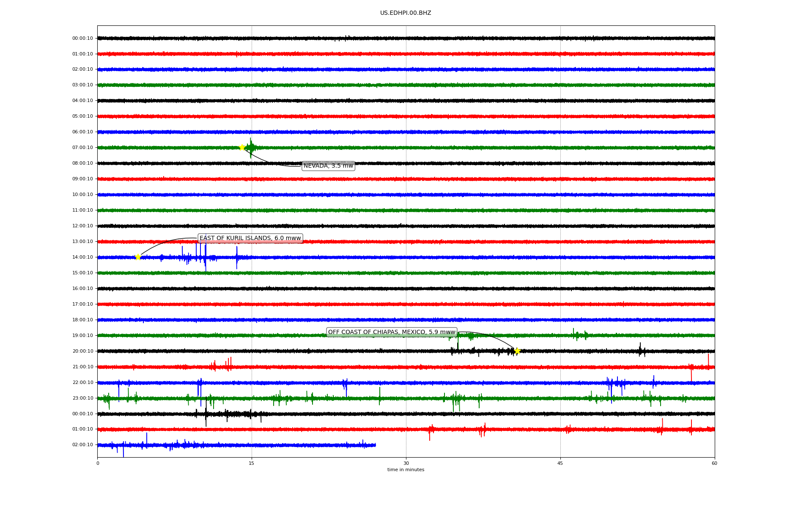Click the 11:00:10 row label
Screen dimensions: 812x508
[82, 210]
